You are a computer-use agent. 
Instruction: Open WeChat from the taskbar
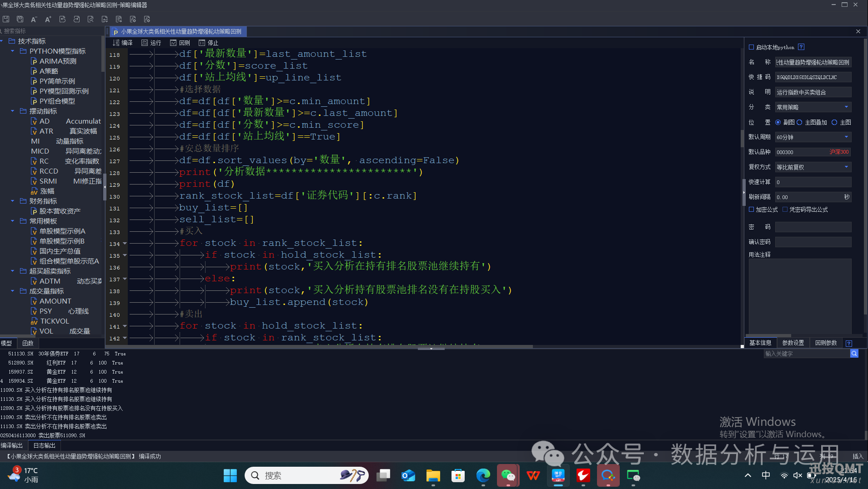pyautogui.click(x=508, y=475)
